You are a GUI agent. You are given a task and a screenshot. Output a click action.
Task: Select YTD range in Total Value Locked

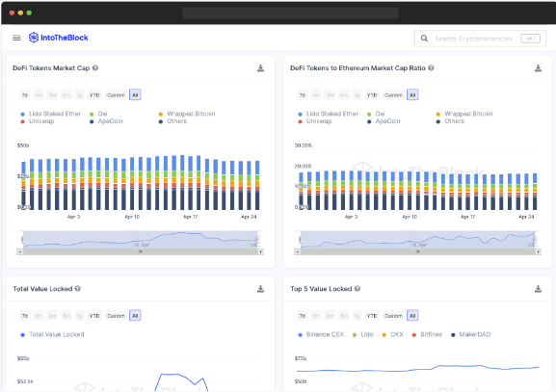tap(94, 316)
